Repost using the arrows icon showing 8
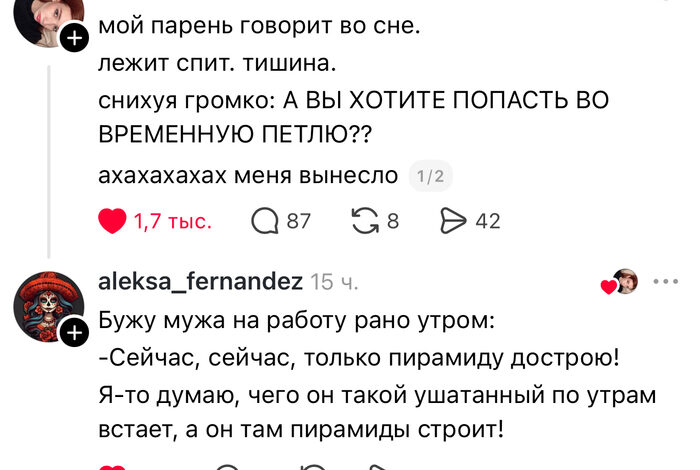Viewport: 700px width, 470px height. click(x=365, y=221)
